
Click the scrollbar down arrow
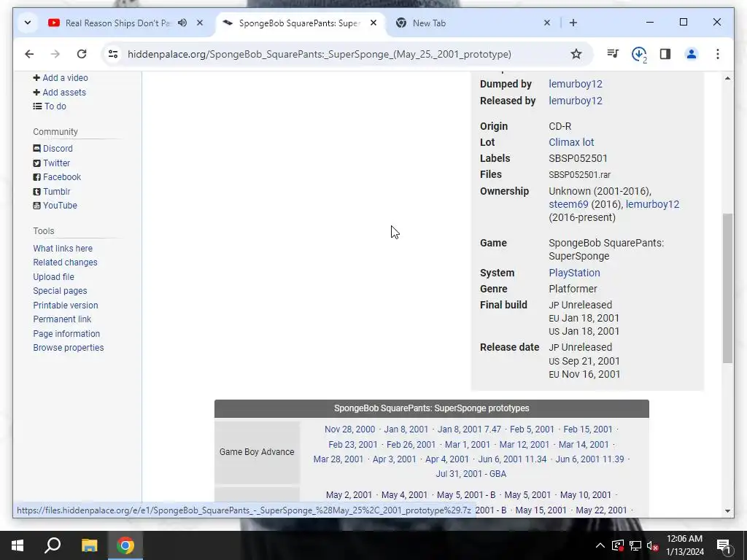(727, 511)
